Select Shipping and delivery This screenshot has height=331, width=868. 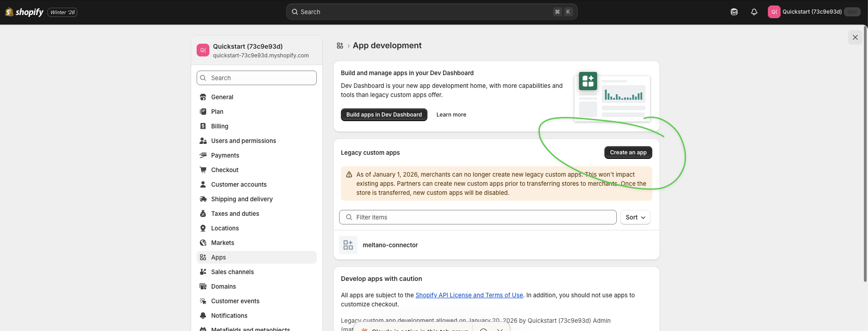tap(257, 199)
